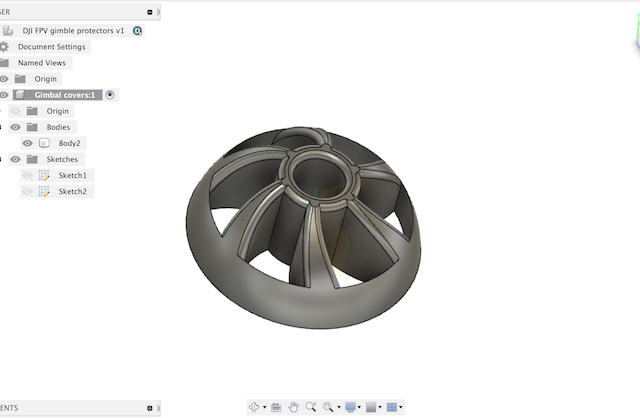640x418 pixels.
Task: Click the Sketch2 sketch icon
Action: 44,191
